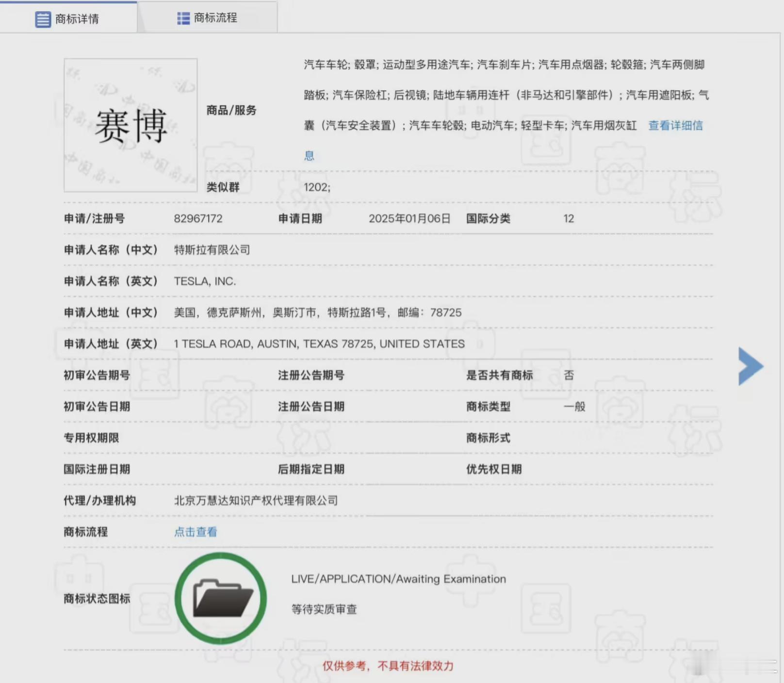Switch to the 商标详情 tab
Viewport: 784px width, 683px height.
click(68, 18)
